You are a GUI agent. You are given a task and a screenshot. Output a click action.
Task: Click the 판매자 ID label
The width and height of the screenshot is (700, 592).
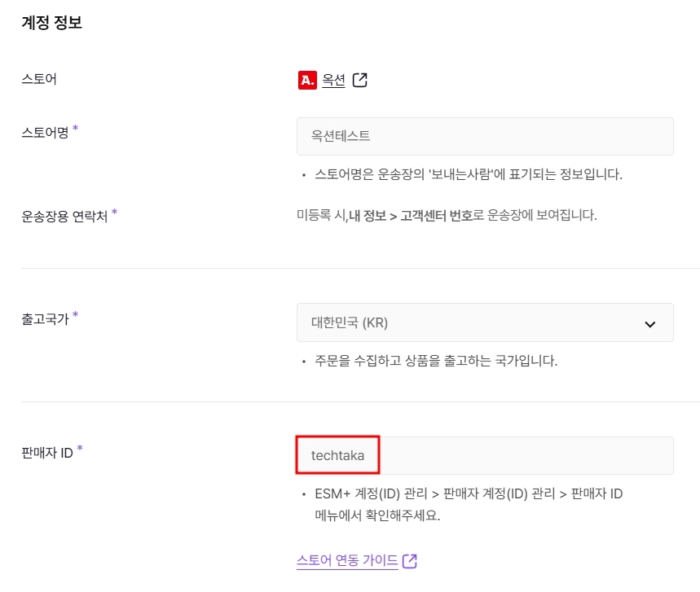coord(47,453)
